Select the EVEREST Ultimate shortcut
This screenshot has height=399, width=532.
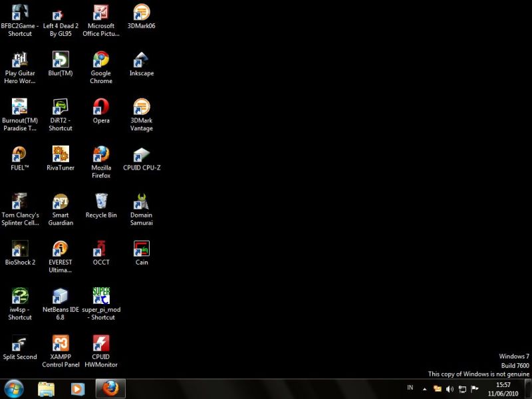tap(61, 248)
